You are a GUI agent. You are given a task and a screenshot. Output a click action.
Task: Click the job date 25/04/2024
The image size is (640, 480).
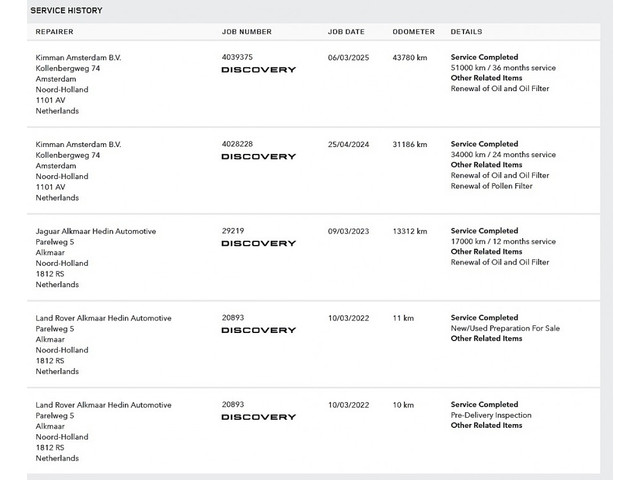pos(348,145)
